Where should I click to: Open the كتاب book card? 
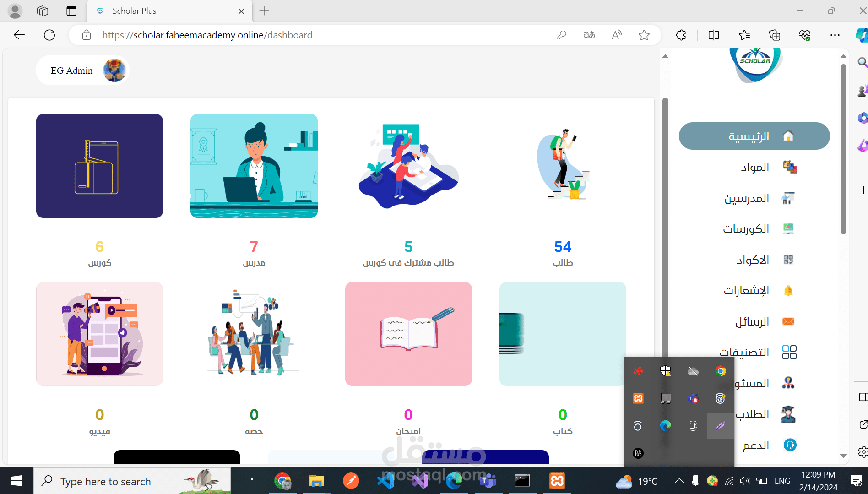[563, 334]
